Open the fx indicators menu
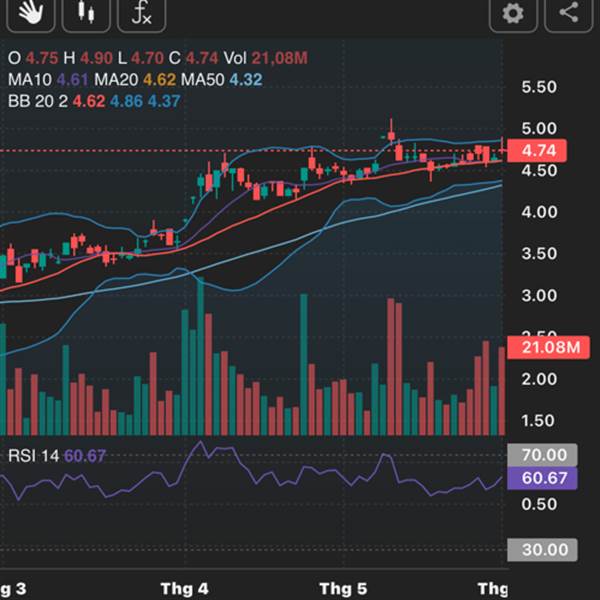 (x=142, y=14)
